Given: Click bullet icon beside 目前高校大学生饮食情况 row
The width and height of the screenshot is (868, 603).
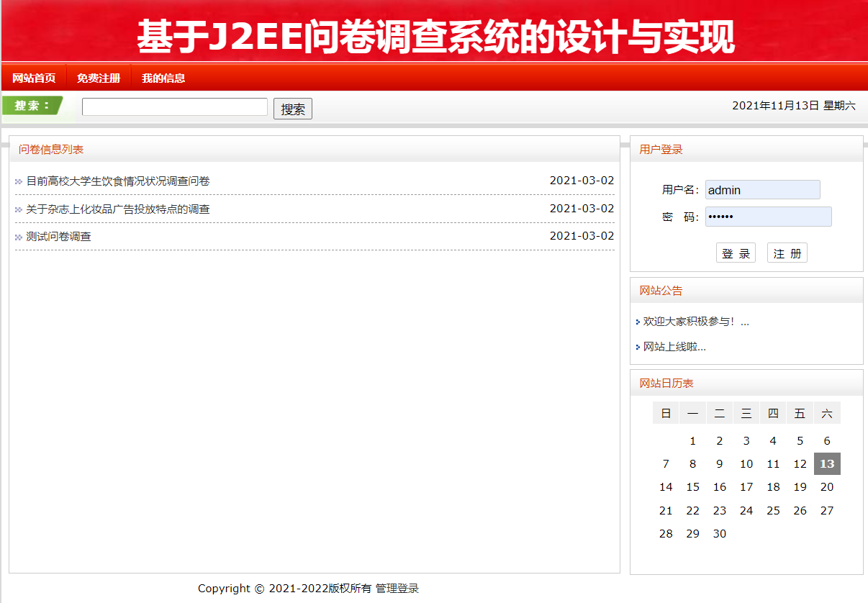Looking at the screenshot, I should [x=19, y=182].
